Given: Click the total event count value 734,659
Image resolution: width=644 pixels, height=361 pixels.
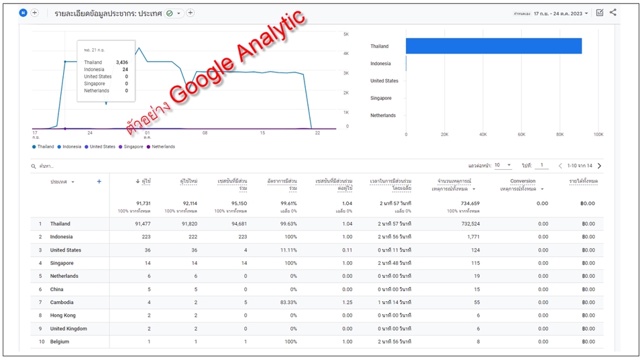Looking at the screenshot, I should coord(470,203).
